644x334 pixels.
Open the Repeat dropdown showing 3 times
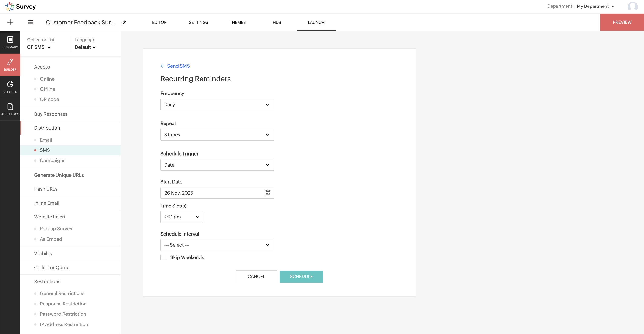click(217, 135)
